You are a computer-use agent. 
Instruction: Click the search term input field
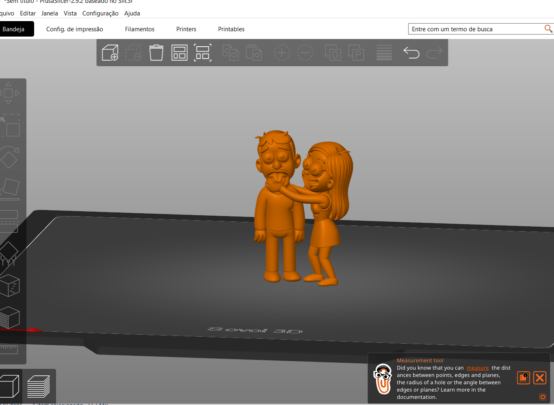tap(476, 29)
